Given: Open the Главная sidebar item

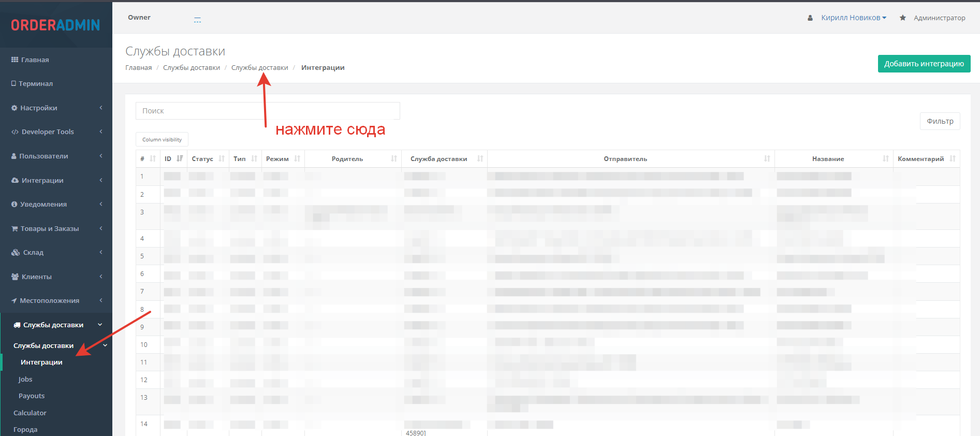Looking at the screenshot, I should click(x=56, y=60).
